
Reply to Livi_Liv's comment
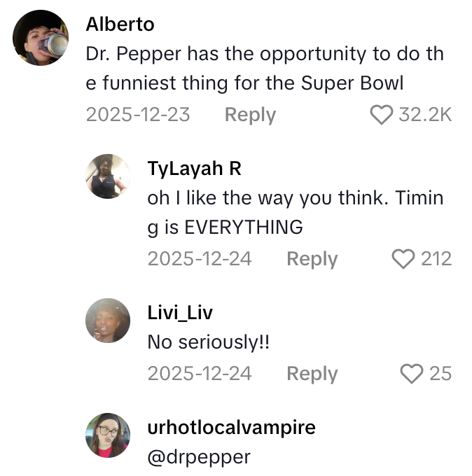[x=312, y=374]
